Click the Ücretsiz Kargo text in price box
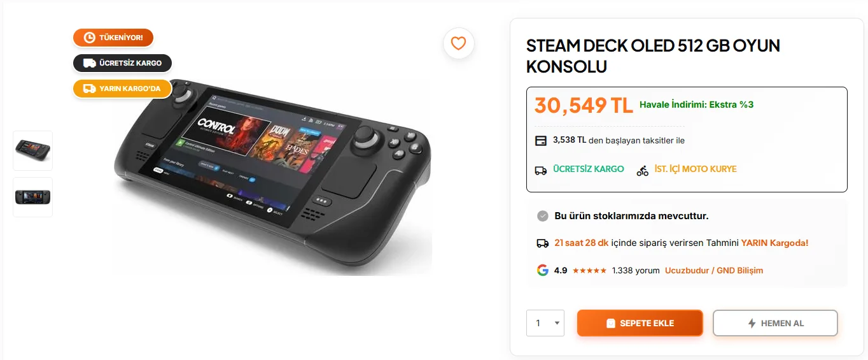 tap(589, 169)
